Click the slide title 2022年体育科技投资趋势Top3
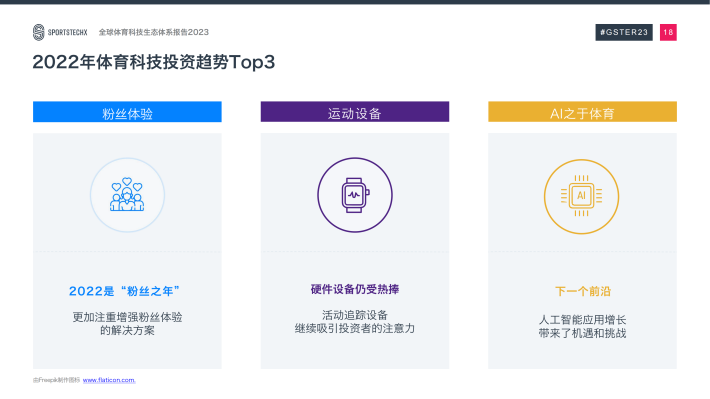This screenshot has height=399, width=710. [x=154, y=62]
